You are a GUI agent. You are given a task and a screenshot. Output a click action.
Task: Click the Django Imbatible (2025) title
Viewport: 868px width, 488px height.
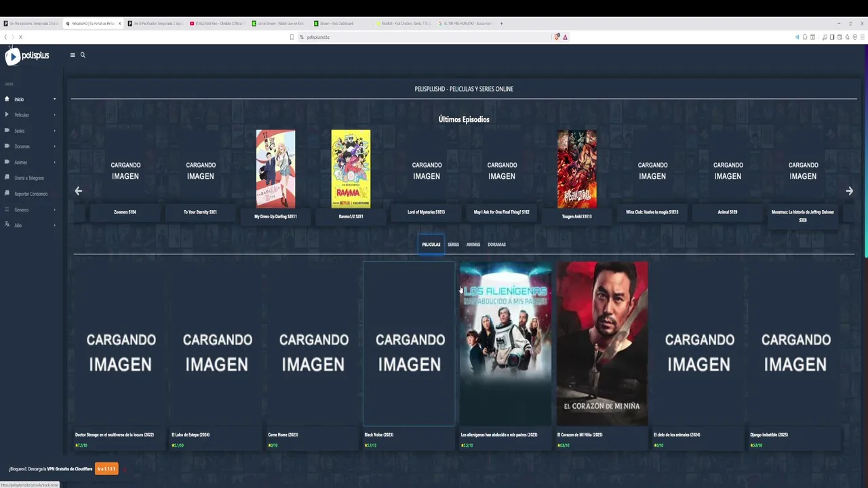coord(769,434)
